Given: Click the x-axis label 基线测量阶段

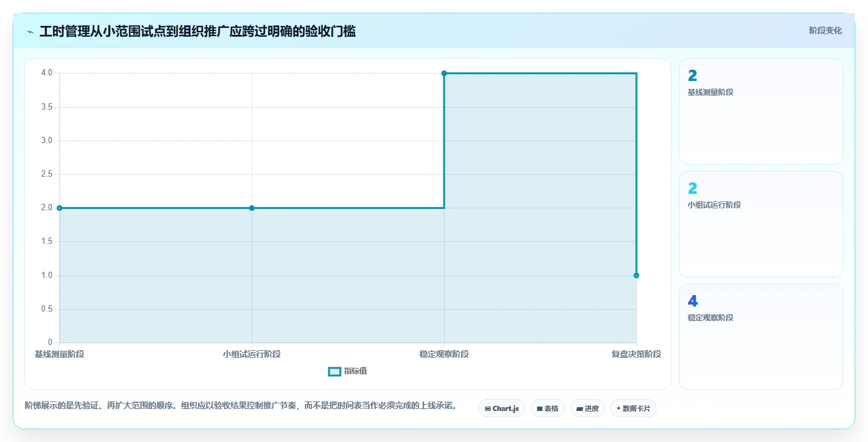Looking at the screenshot, I should point(59,354).
